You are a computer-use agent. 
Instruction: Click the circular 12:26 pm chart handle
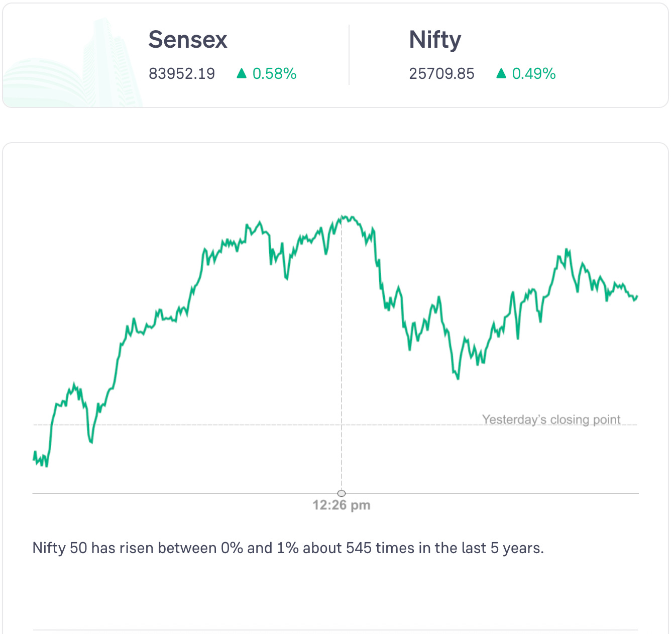(x=342, y=493)
